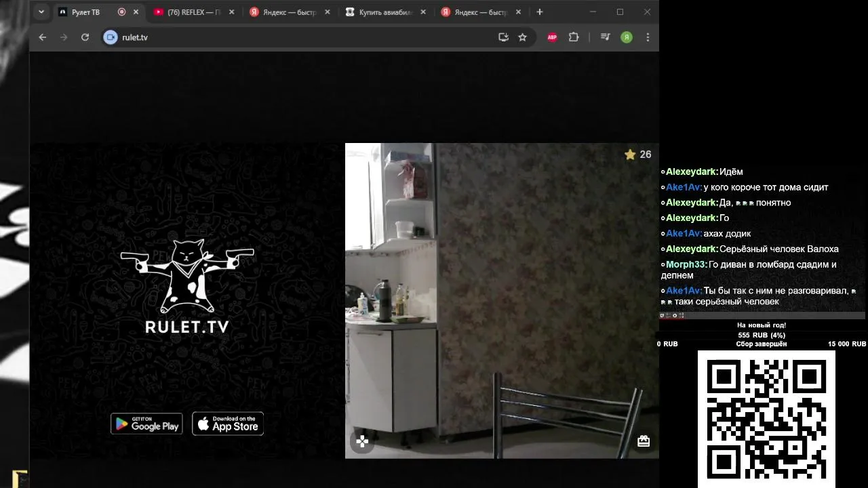Open a new browser tab
This screenshot has height=488, width=868.
540,12
